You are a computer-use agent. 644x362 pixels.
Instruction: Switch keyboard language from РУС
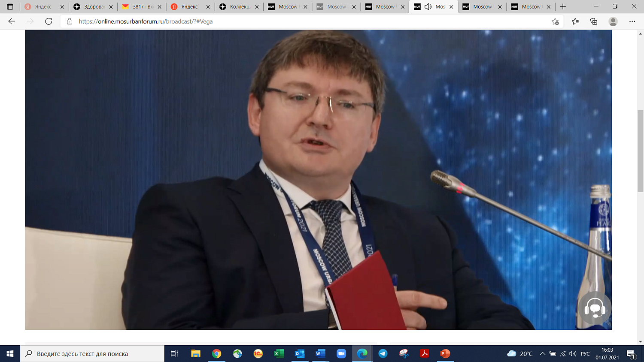pos(585,354)
